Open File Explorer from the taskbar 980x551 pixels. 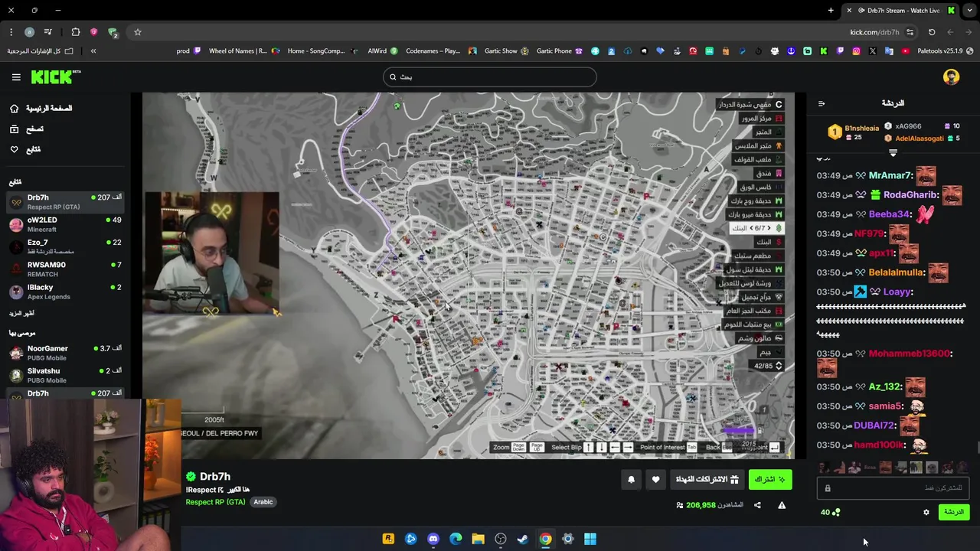click(478, 539)
